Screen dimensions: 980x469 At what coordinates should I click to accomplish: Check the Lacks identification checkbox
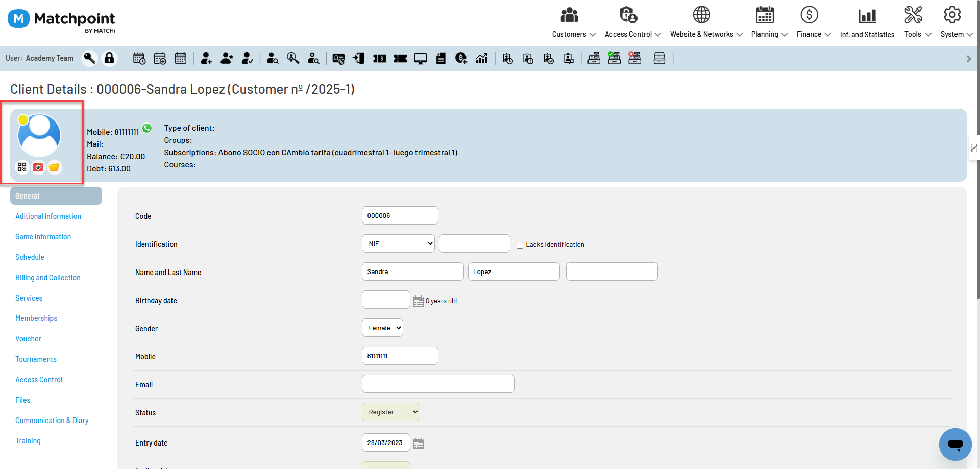(520, 245)
